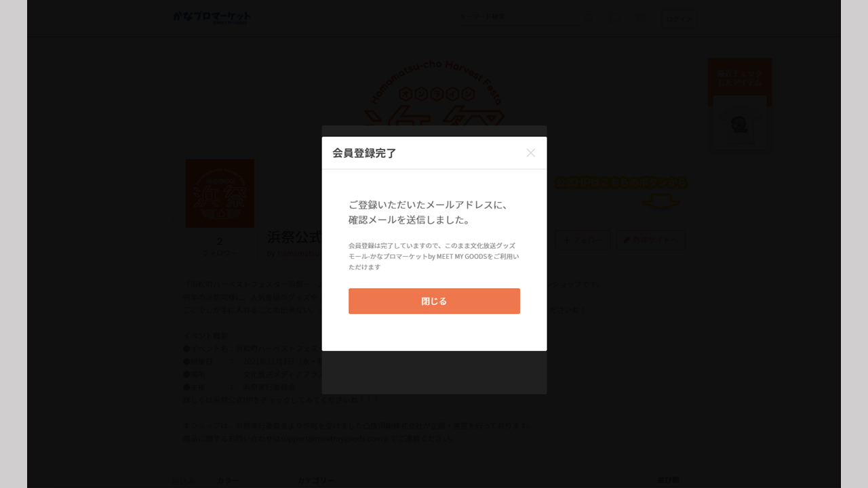Click the 公式HPはこちらのボタンから banner
The image size is (868, 488).
(x=620, y=192)
